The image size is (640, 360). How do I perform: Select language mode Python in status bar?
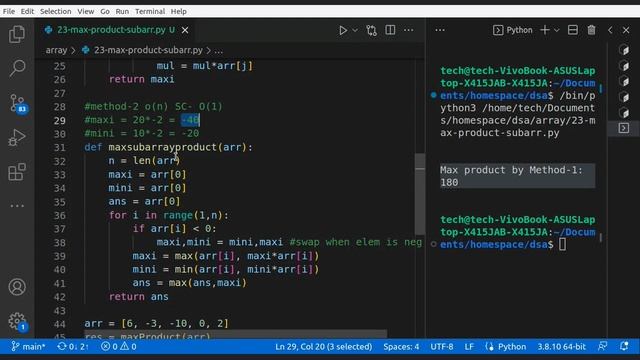(506, 347)
